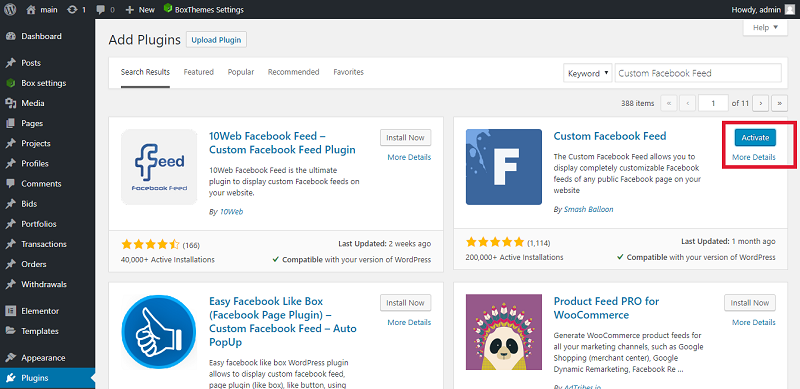800x389 pixels.
Task: Click the Templates folder icon
Action: coord(10,331)
